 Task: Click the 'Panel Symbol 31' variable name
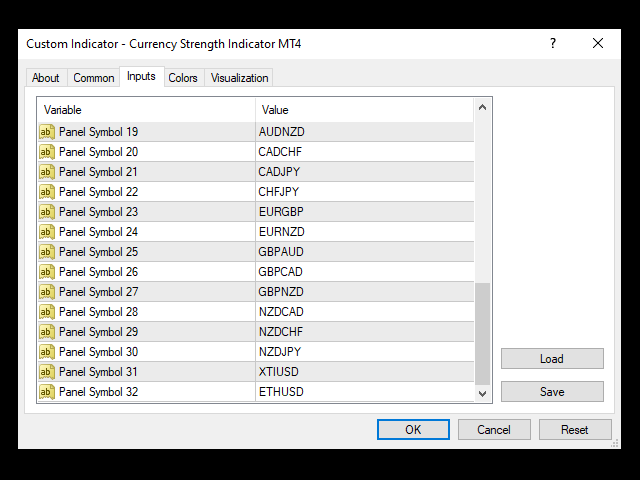[x=98, y=372]
